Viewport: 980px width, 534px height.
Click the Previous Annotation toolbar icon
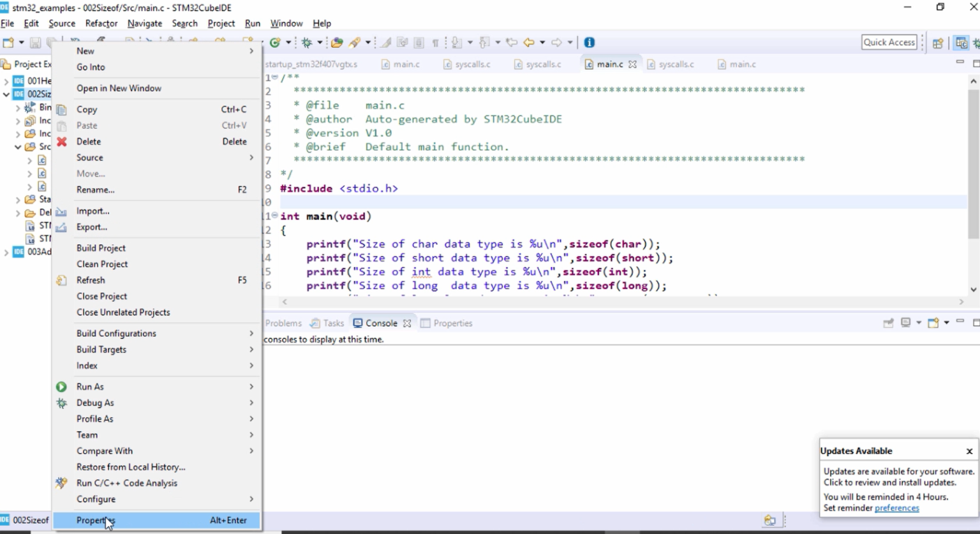pyautogui.click(x=484, y=43)
